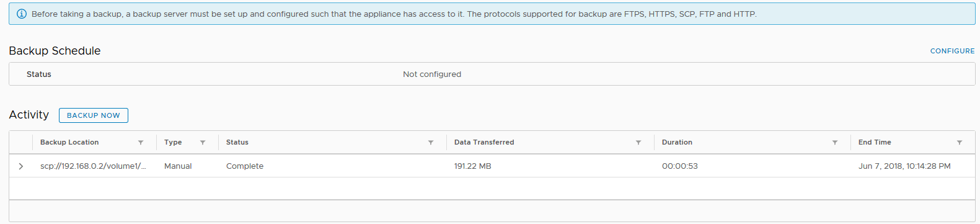
Task: Open the Type column filter icon
Action: click(203, 143)
